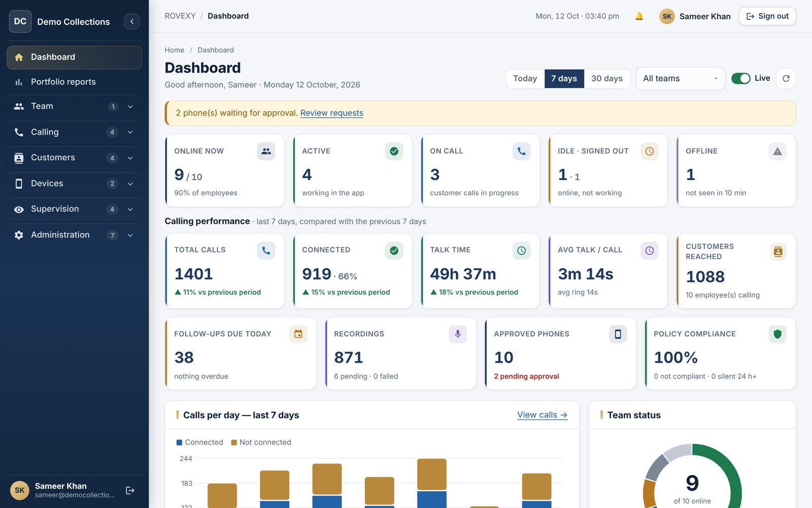Open the Review requests link

tap(332, 113)
